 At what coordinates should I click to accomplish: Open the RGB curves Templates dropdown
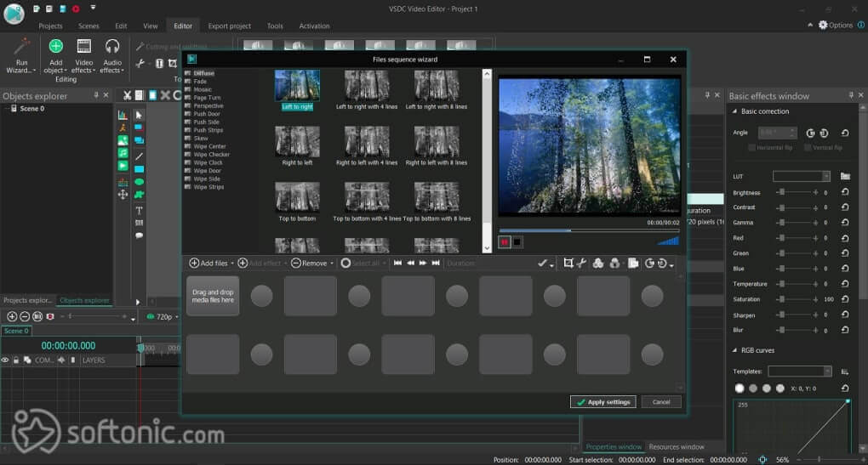coord(799,371)
